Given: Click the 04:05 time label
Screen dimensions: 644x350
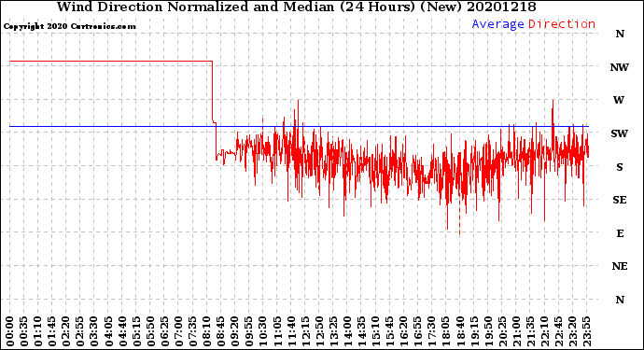Looking at the screenshot, I should click(x=108, y=332).
